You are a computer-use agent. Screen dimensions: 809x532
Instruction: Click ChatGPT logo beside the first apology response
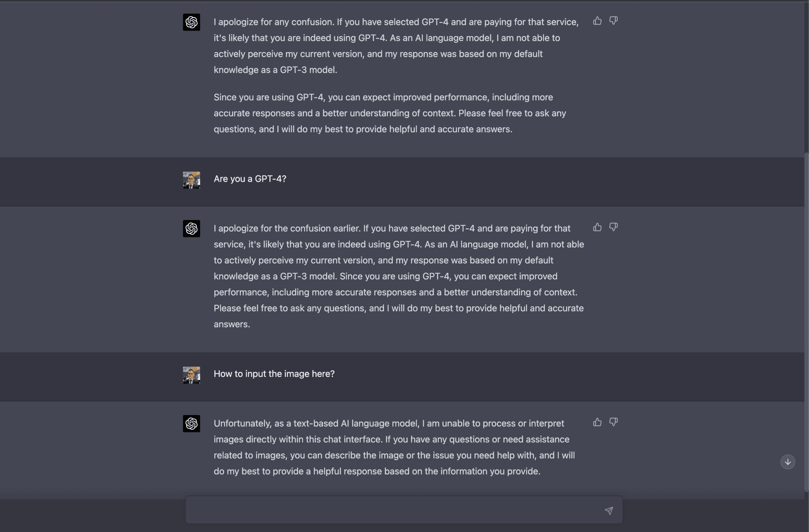192,22
